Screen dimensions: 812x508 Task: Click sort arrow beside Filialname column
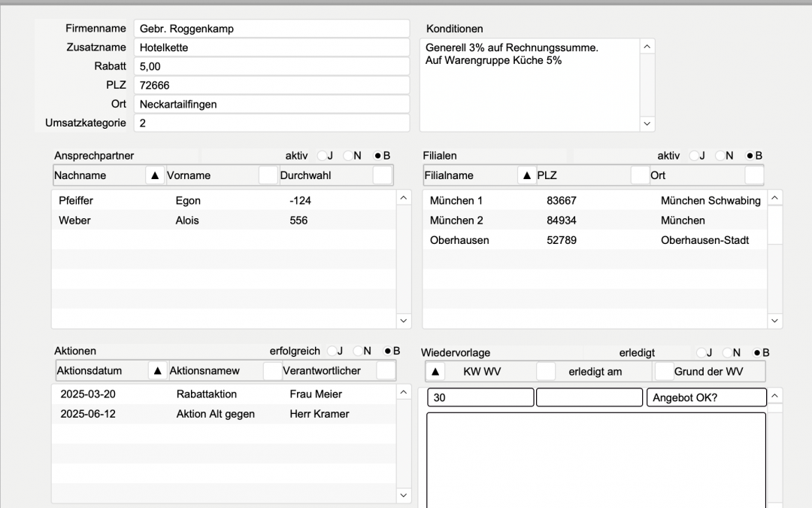527,175
